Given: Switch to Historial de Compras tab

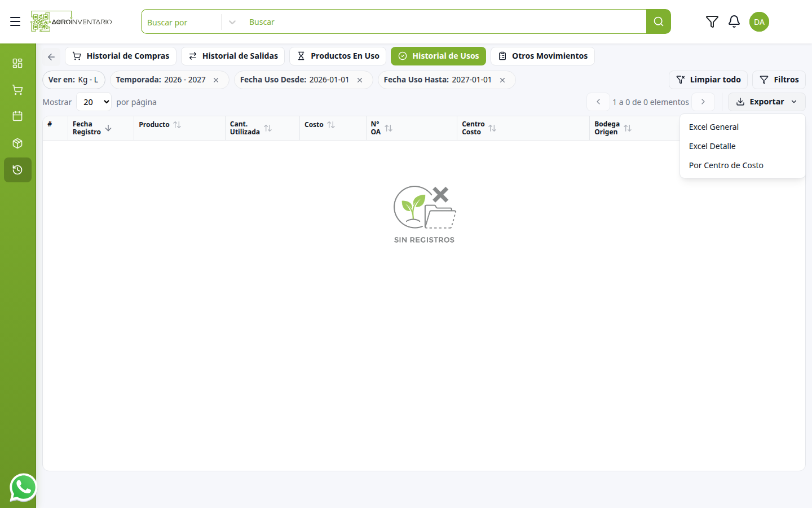Looking at the screenshot, I should tap(121, 56).
